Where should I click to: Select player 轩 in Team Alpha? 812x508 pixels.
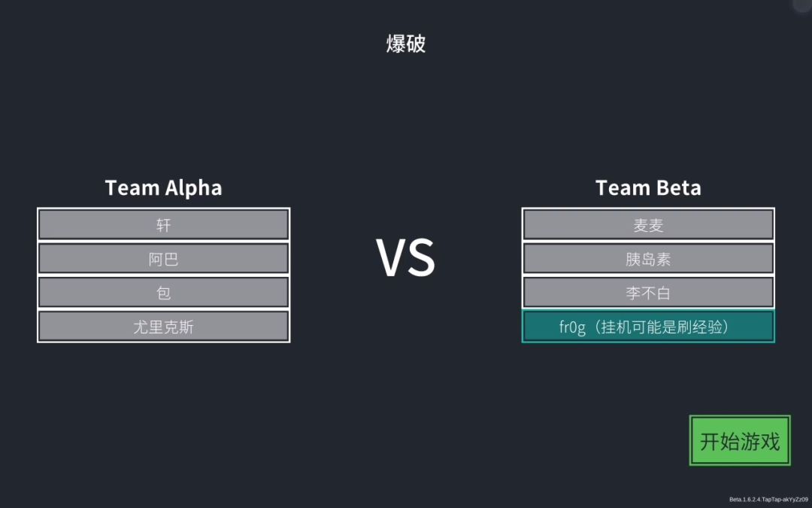164,224
